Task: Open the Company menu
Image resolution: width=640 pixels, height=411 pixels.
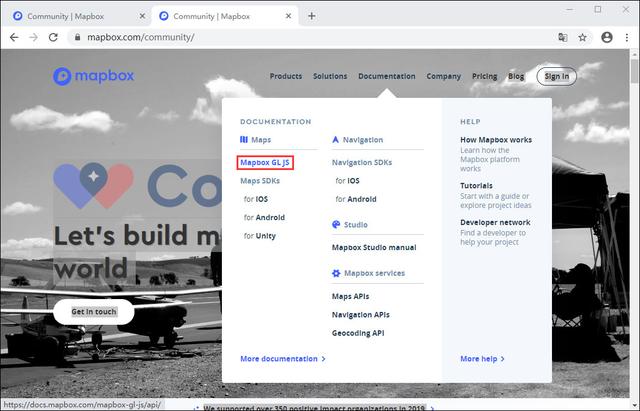Action: [443, 76]
